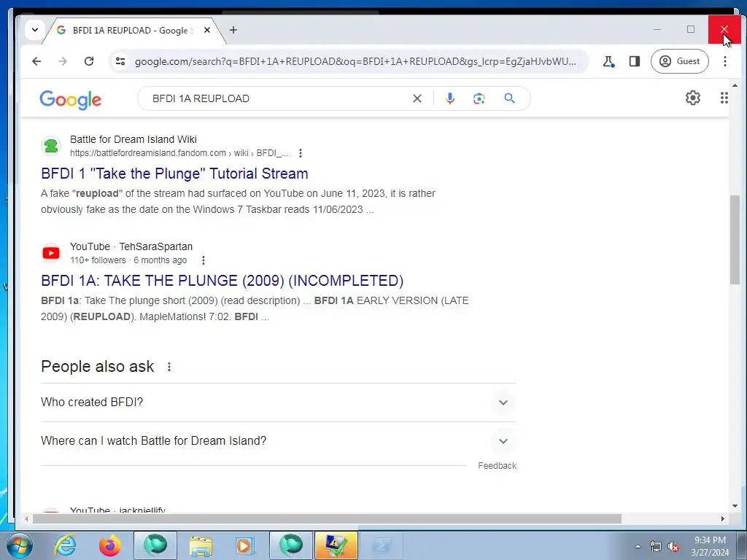Click the vertical scrollbar thumb
The width and height of the screenshot is (747, 560).
coord(735,239)
